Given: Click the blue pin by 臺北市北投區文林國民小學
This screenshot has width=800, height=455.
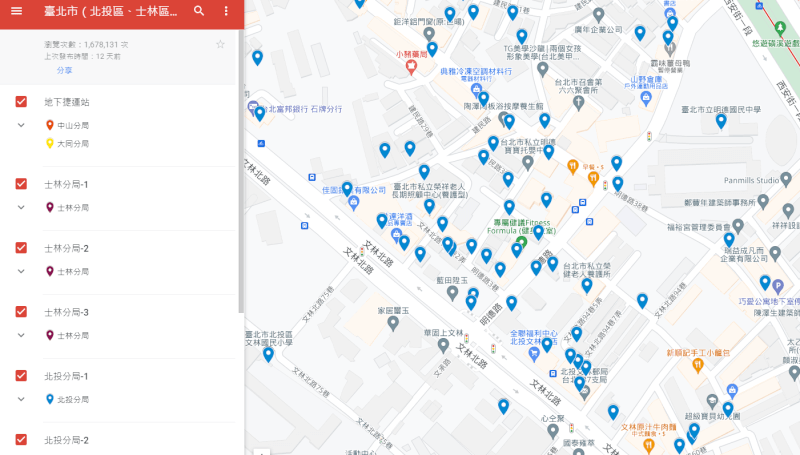Looking at the screenshot, I should [268, 355].
